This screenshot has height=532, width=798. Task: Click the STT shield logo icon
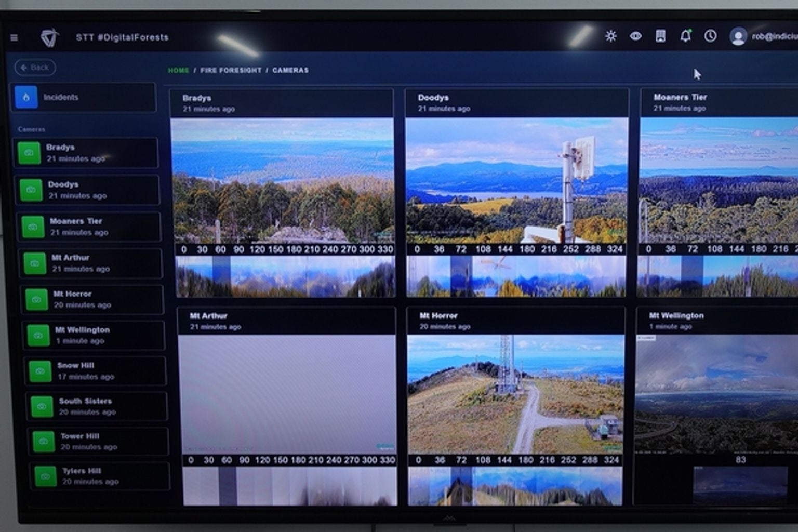click(50, 37)
